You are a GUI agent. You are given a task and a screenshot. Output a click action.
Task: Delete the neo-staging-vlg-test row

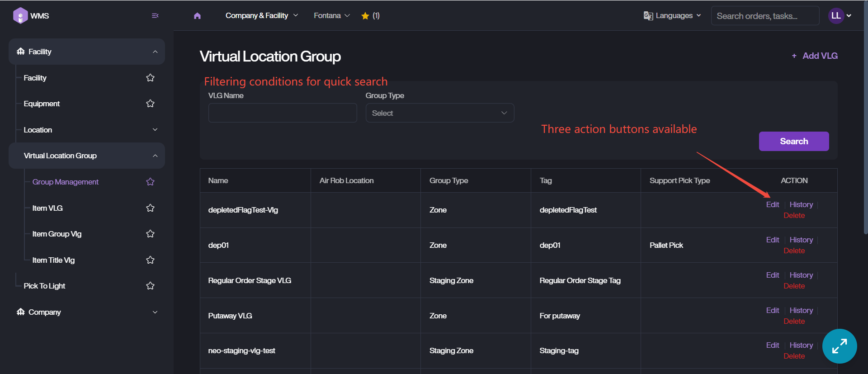coord(794,356)
